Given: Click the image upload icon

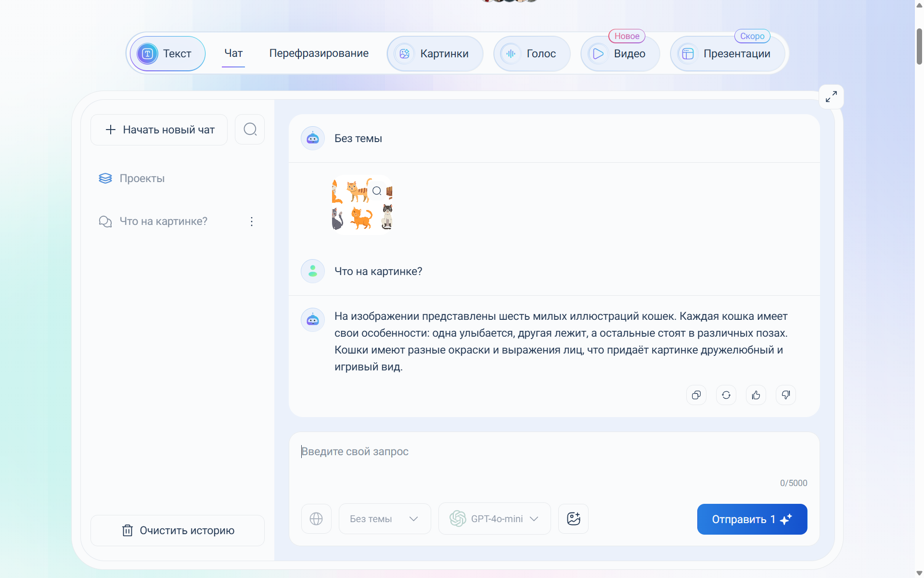Looking at the screenshot, I should tap(573, 519).
